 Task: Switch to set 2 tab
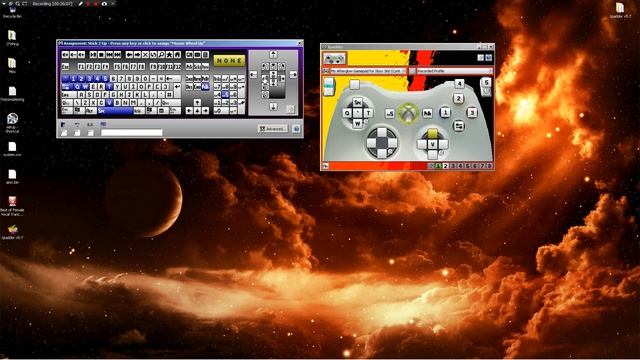tap(445, 166)
